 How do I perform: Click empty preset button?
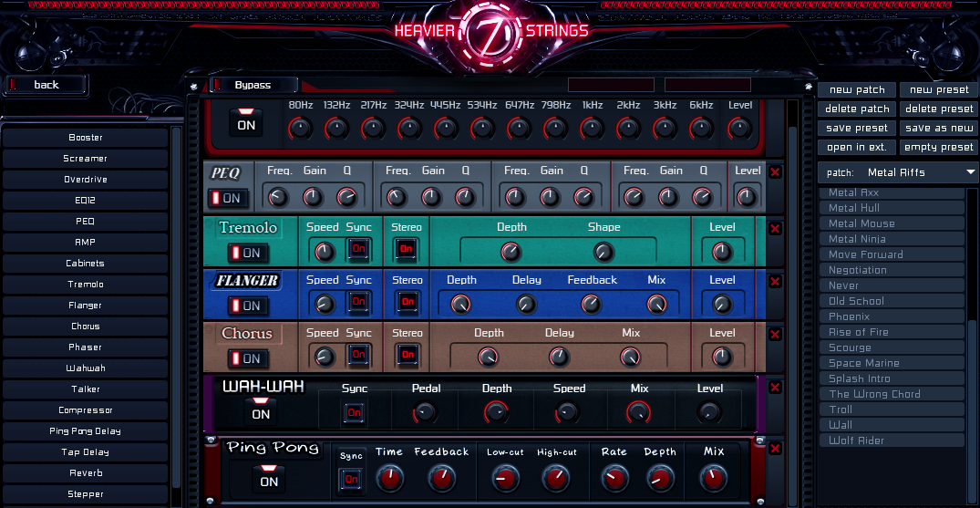click(939, 148)
